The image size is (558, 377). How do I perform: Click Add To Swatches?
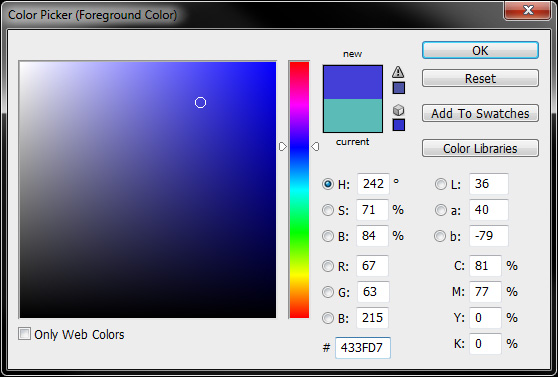(480, 113)
